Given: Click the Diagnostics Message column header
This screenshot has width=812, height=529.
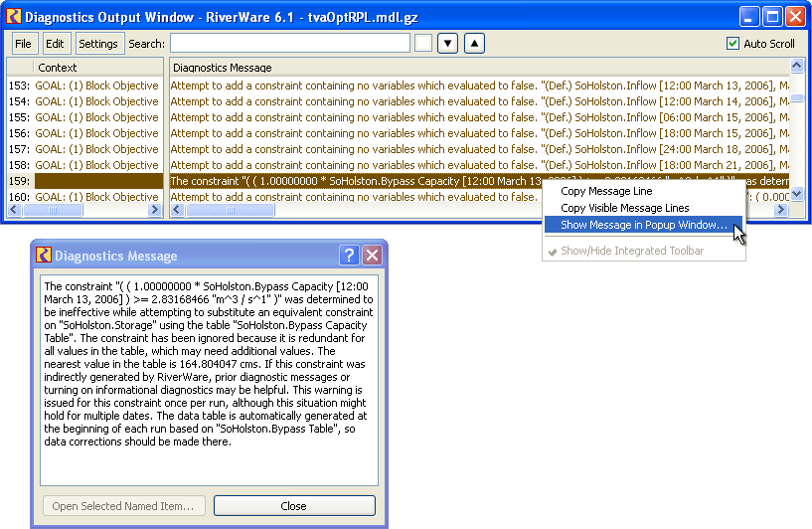Looking at the screenshot, I should coord(479,68).
